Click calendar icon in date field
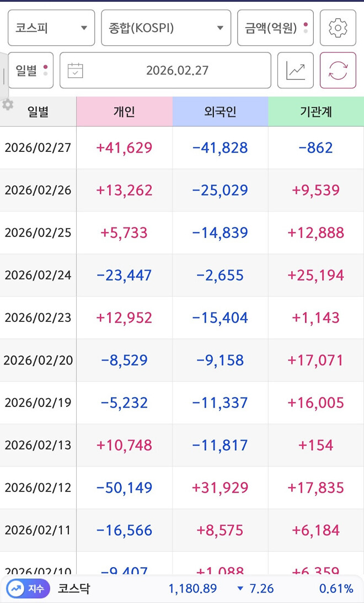This screenshot has width=364, height=603. click(75, 70)
